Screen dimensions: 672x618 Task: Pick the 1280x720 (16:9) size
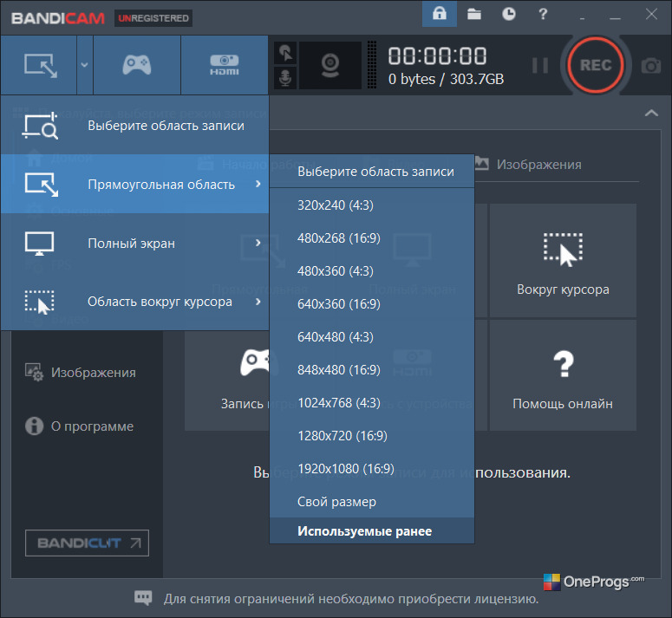(x=372, y=436)
